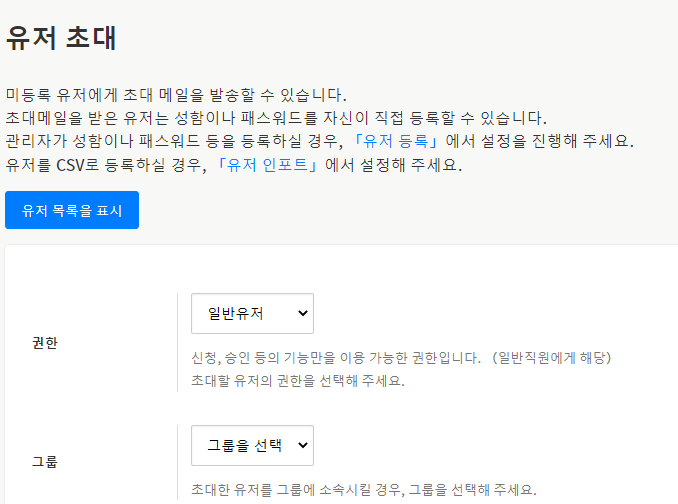Open the 그룹을 선택 dropdown
Viewport: 678px width, 504px height.
[x=251, y=445]
